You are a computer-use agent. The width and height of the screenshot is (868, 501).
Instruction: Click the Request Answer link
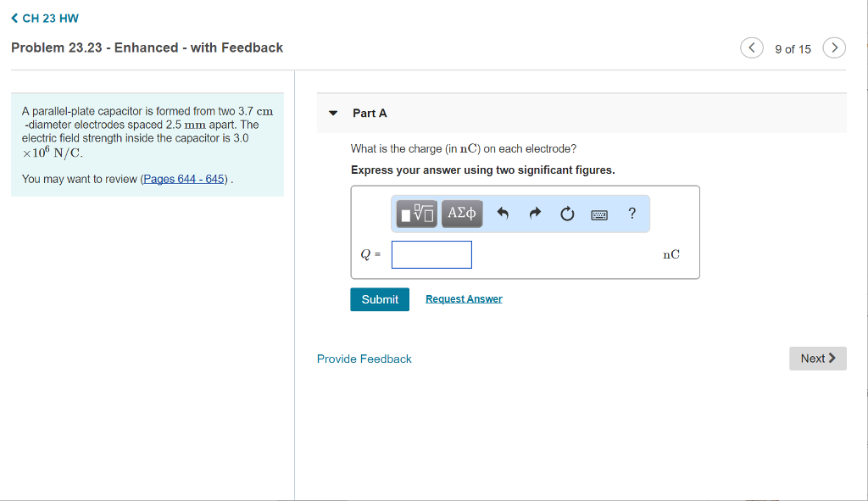pyautogui.click(x=464, y=299)
